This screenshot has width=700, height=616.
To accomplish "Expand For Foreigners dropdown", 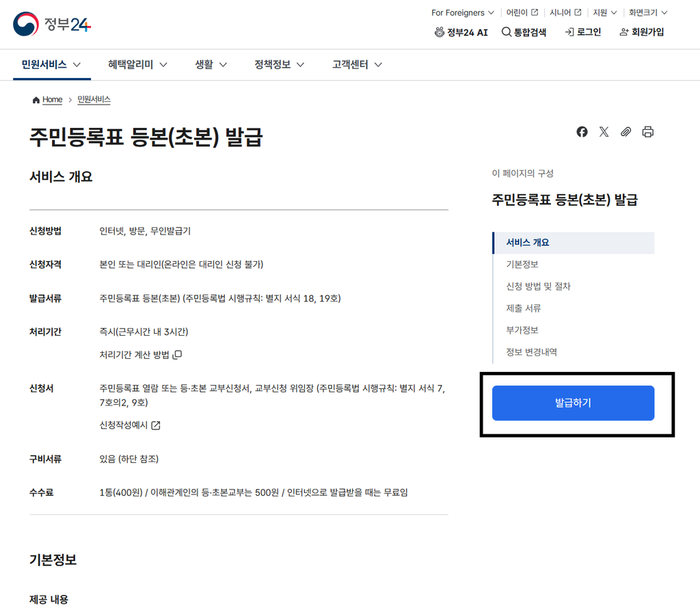I will point(463,12).
